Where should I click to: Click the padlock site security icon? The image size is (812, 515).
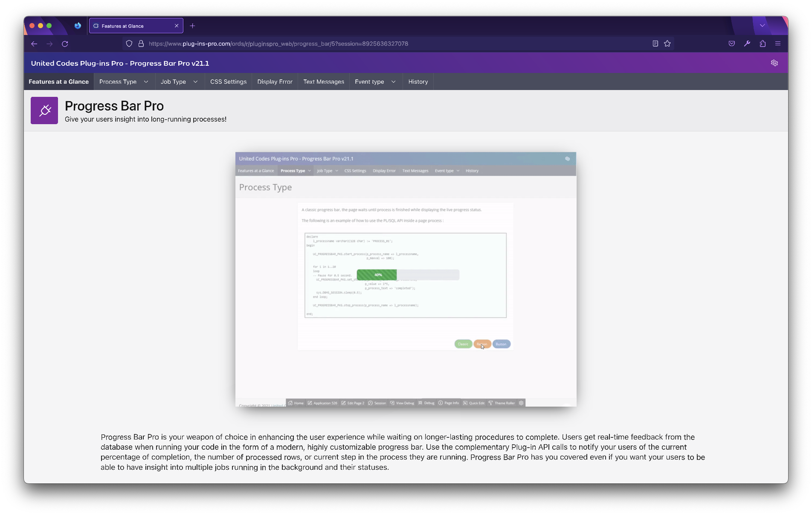click(141, 44)
